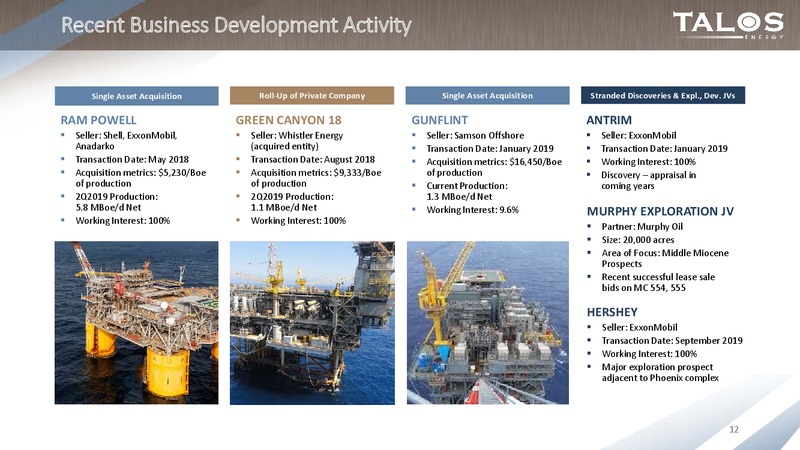Select the 'GREEN CANYON 18' heading

pyautogui.click(x=288, y=120)
